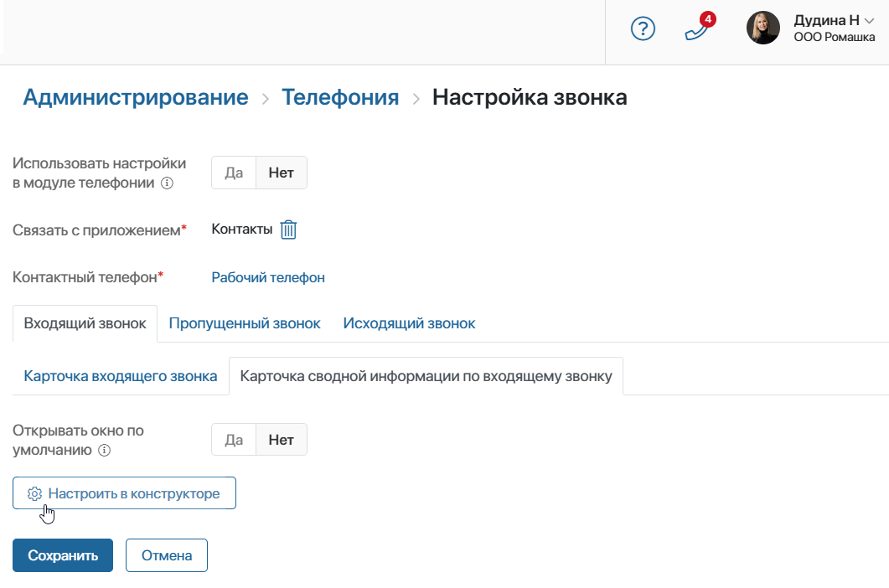Open the Рабочий телефон field selector
889x588 pixels.
[268, 278]
